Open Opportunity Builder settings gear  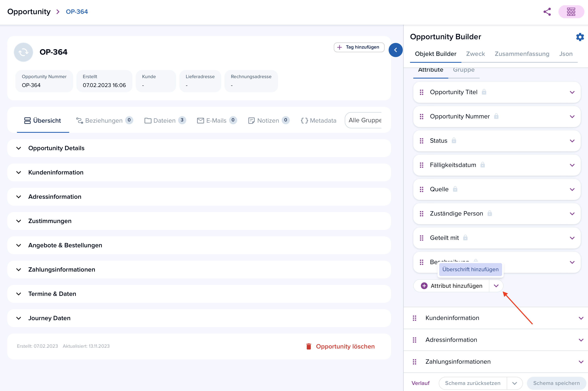[580, 37]
